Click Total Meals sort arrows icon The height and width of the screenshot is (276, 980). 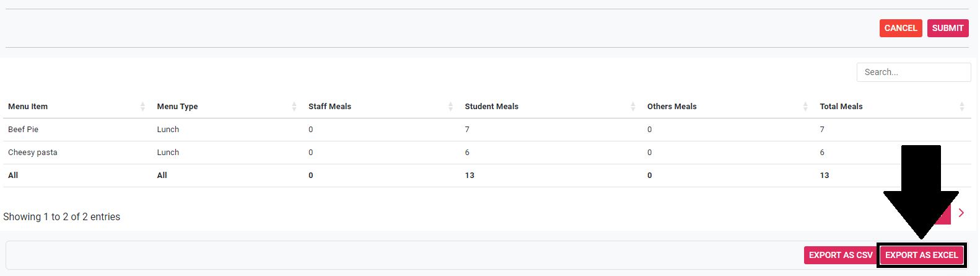coord(961,107)
